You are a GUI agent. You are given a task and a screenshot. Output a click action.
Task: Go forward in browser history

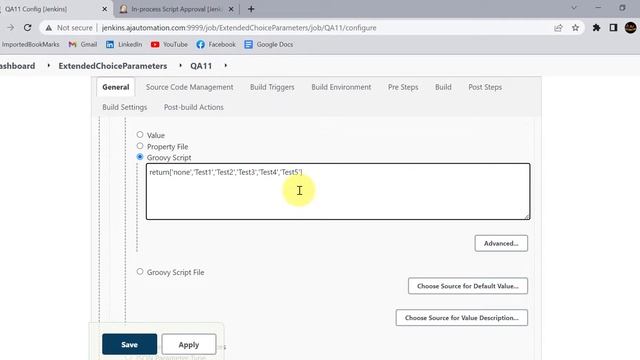pyautogui.click(x=11, y=28)
